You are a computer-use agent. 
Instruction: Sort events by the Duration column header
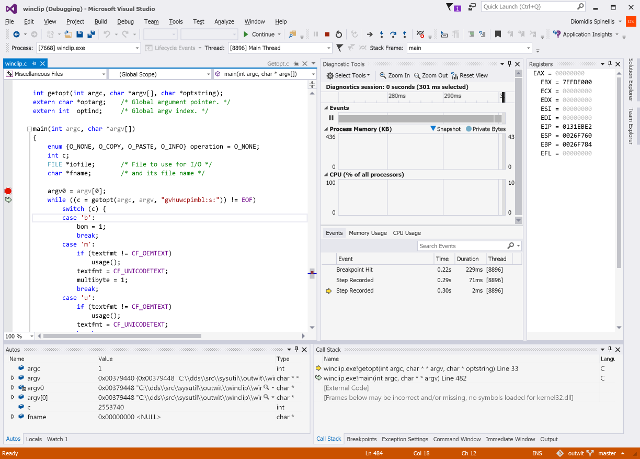point(468,259)
